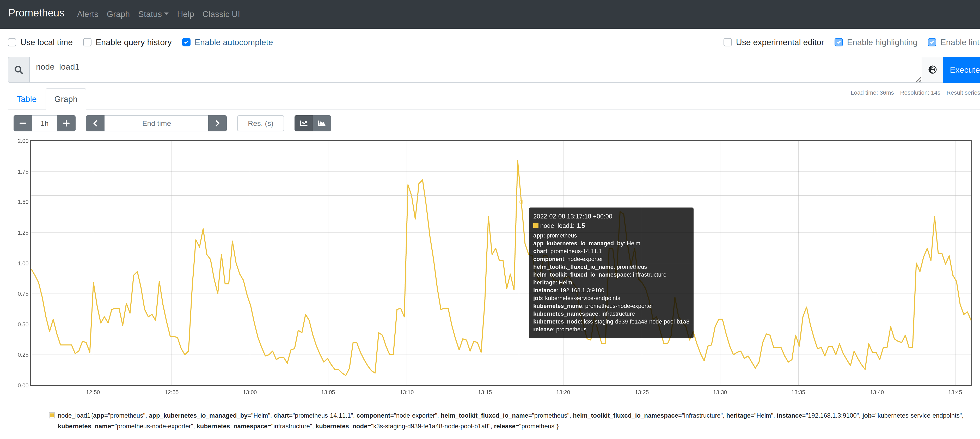Click the Res. (s) resolution dropdown
The height and width of the screenshot is (439, 980).
click(260, 123)
